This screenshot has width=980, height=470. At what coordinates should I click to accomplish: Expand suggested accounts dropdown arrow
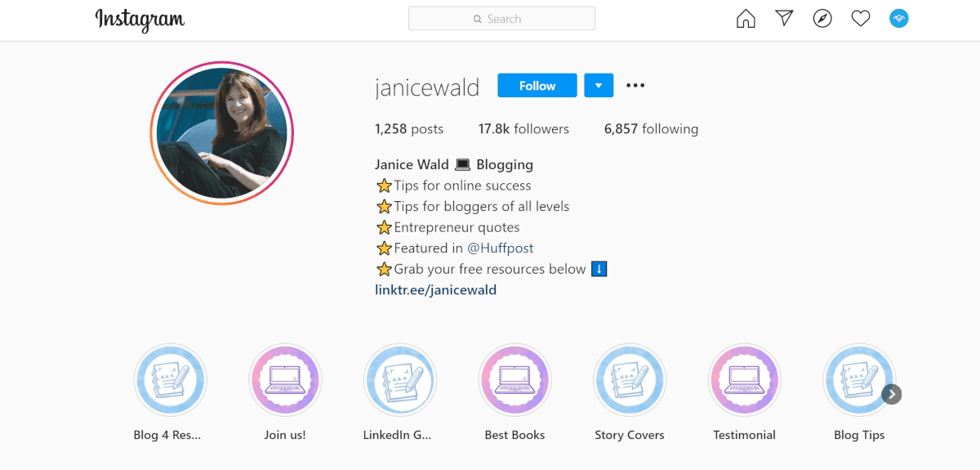pyautogui.click(x=599, y=86)
